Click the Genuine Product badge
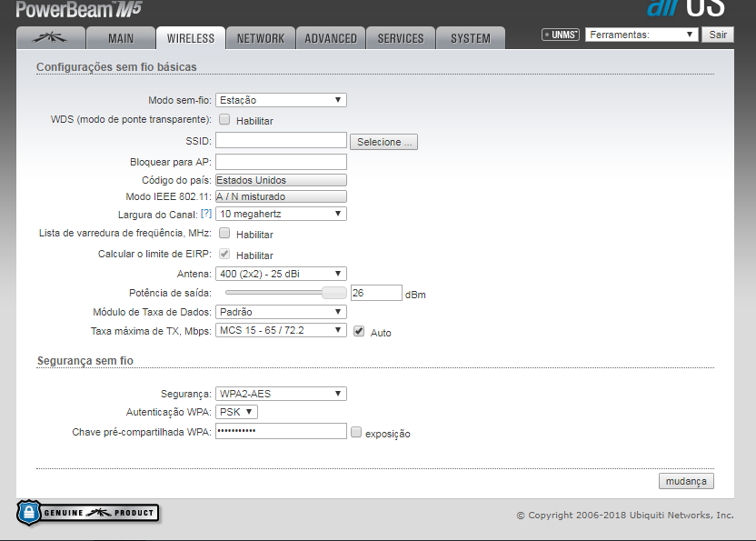 [x=88, y=513]
